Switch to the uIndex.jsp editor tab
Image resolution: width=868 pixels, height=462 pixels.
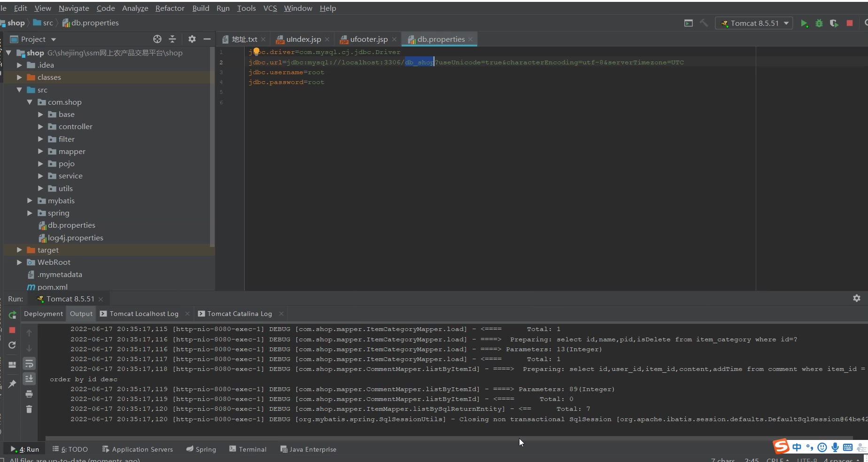pos(303,39)
